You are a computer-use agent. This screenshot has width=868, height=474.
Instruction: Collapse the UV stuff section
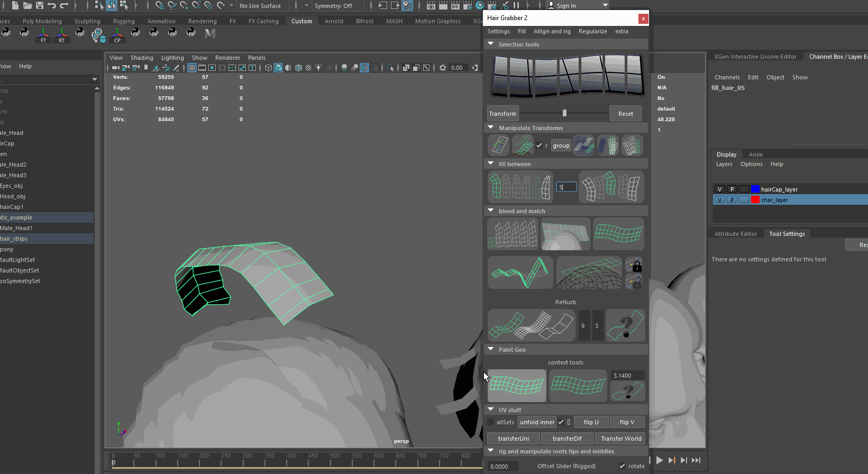(x=491, y=410)
